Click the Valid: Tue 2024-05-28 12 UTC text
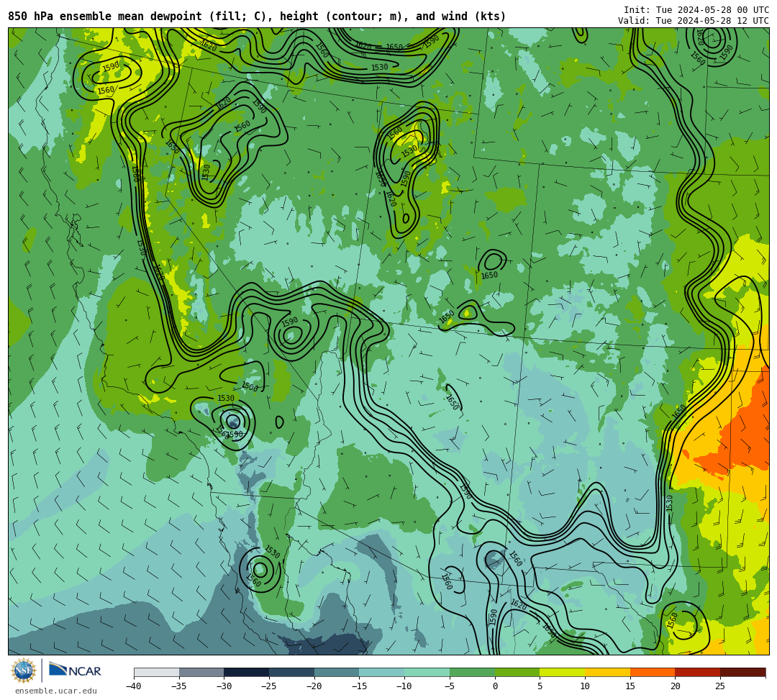777x700 pixels. 694,21
